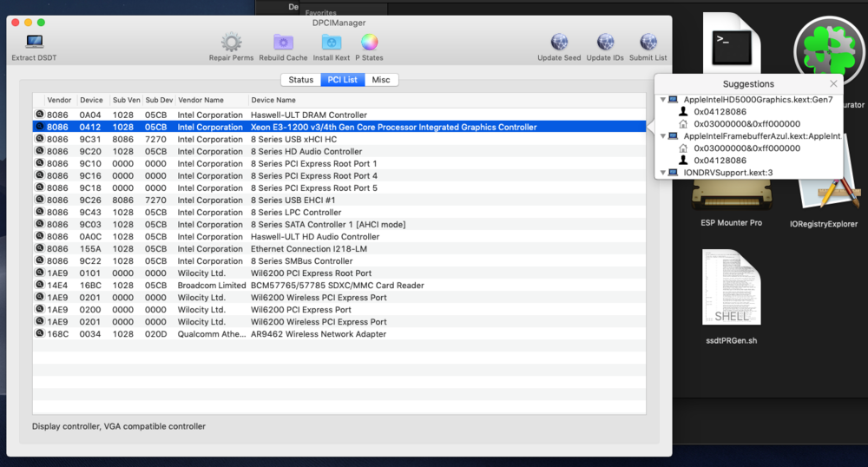Image resolution: width=868 pixels, height=467 pixels.
Task: Sort by the Sub Ven column header
Action: pos(126,100)
